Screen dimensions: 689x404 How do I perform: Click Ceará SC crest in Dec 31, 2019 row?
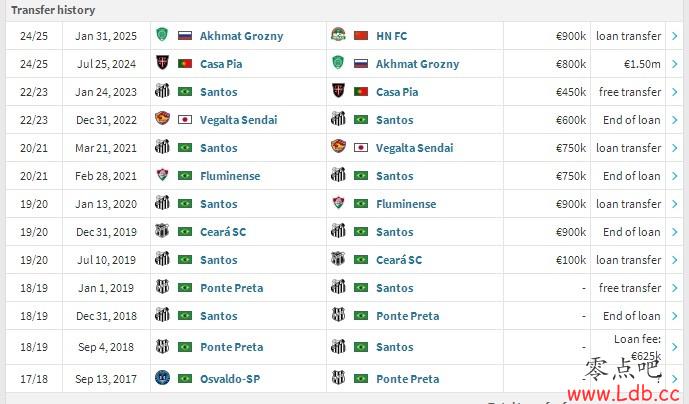point(162,231)
